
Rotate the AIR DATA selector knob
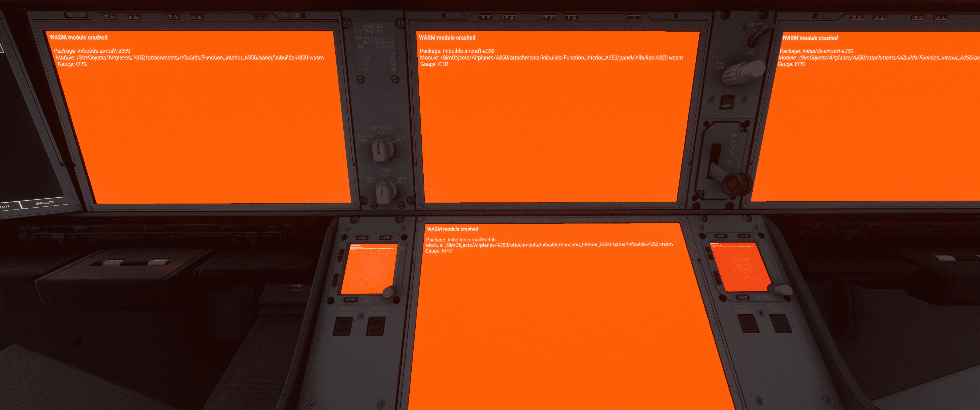click(382, 149)
